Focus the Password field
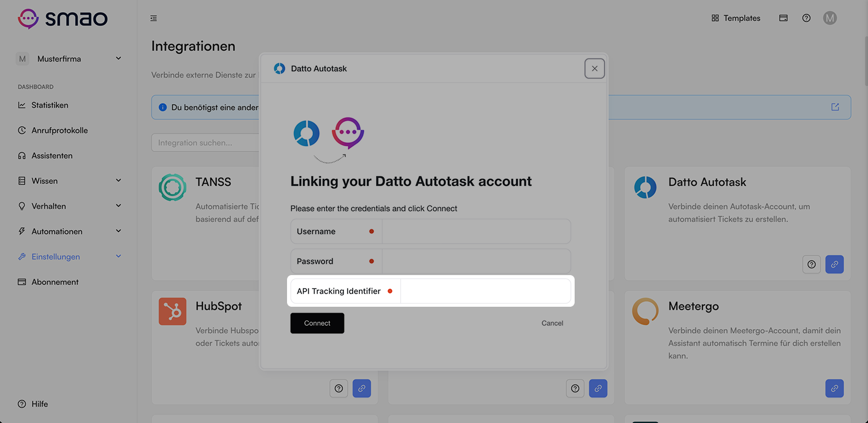The height and width of the screenshot is (423, 868). pos(476,261)
